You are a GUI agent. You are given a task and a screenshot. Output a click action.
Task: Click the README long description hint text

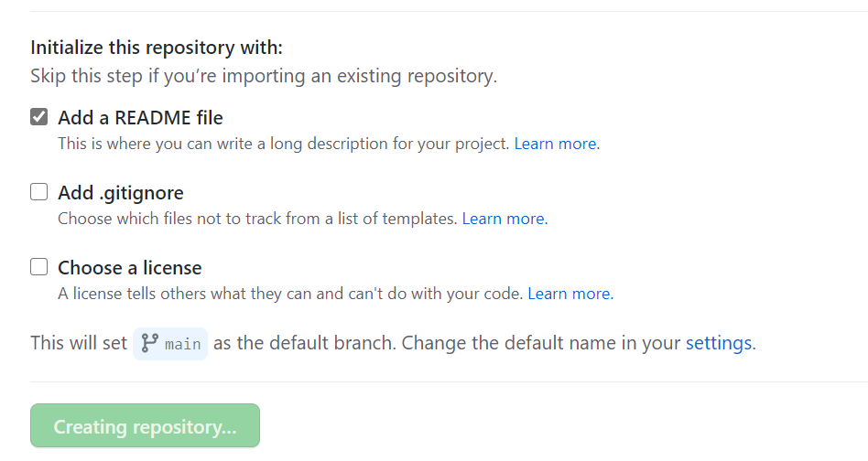pos(284,144)
